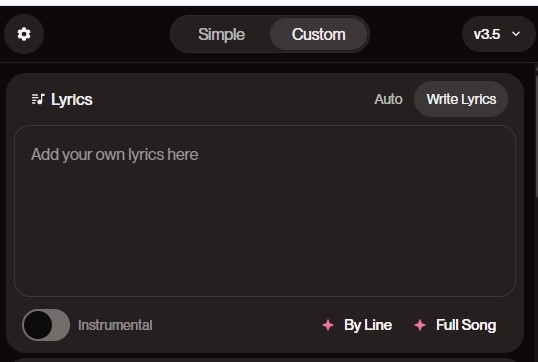This screenshot has height=362, width=538.
Task: Click the Lyrics section heading
Action: click(x=72, y=100)
